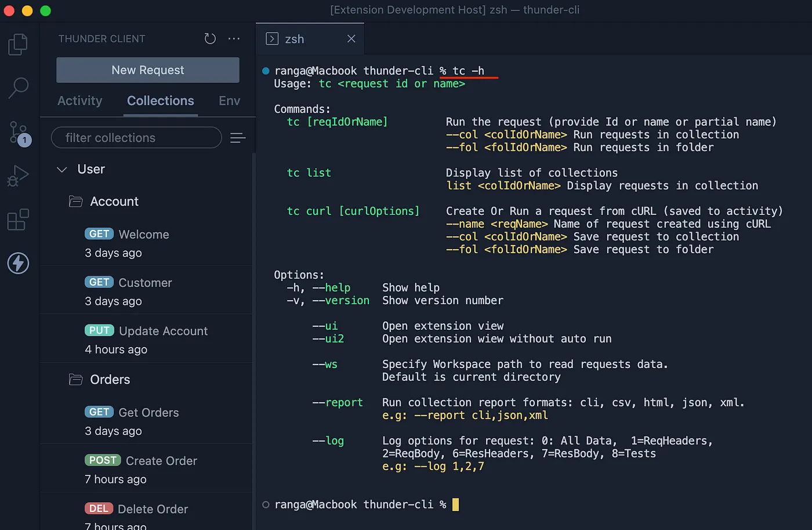Open the Extensions view icon
The width and height of the screenshot is (812, 530).
(18, 219)
